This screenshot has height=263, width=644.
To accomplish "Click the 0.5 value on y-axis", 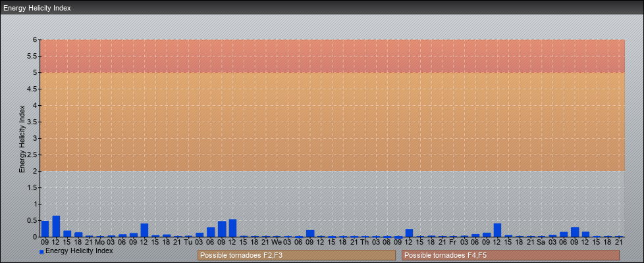I will (33, 220).
